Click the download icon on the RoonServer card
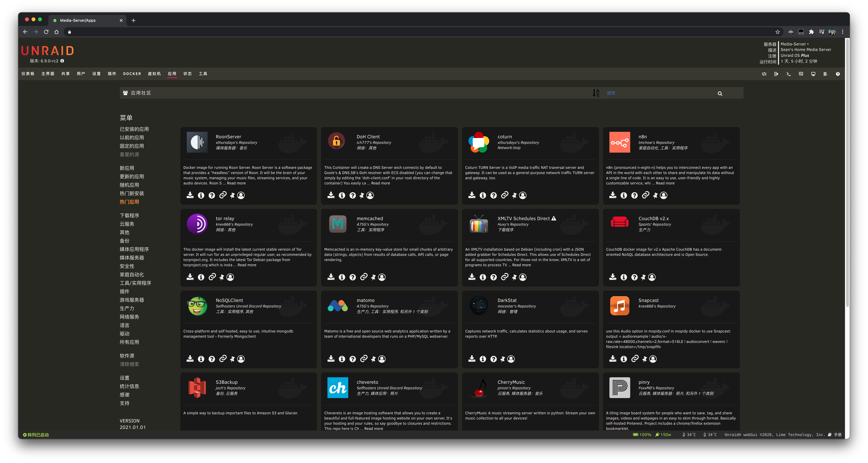 click(x=190, y=195)
